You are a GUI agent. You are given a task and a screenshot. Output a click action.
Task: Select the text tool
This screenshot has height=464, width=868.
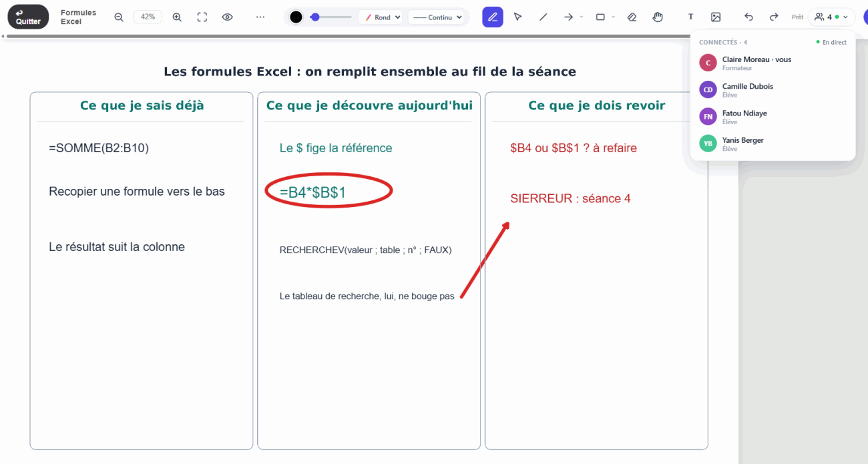coord(690,17)
